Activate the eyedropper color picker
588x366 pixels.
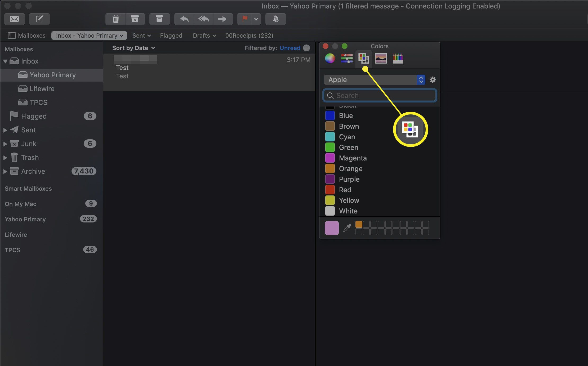(x=347, y=228)
